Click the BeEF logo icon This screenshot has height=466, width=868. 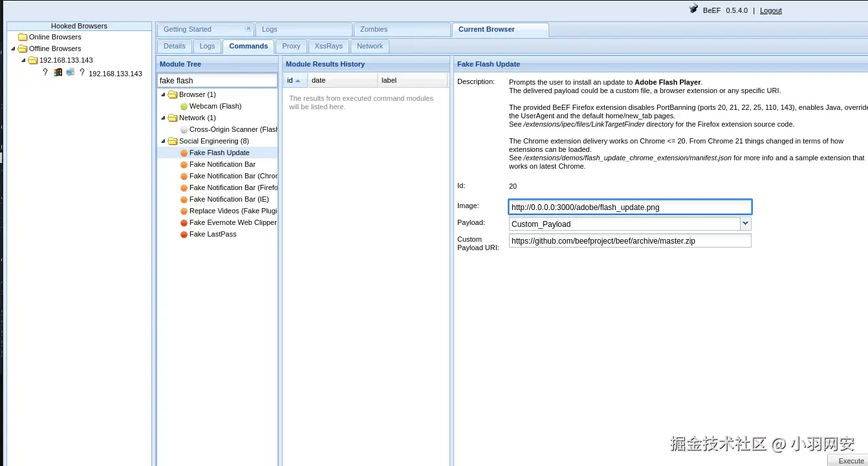click(x=694, y=10)
